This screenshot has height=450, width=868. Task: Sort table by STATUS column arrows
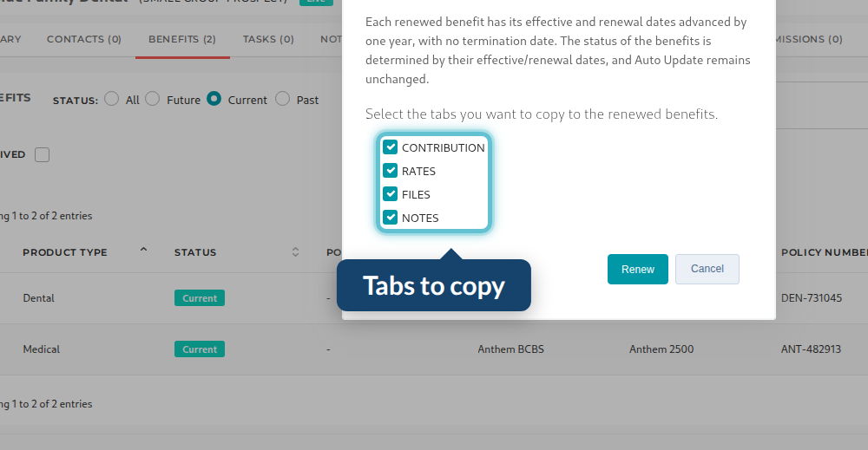295,252
